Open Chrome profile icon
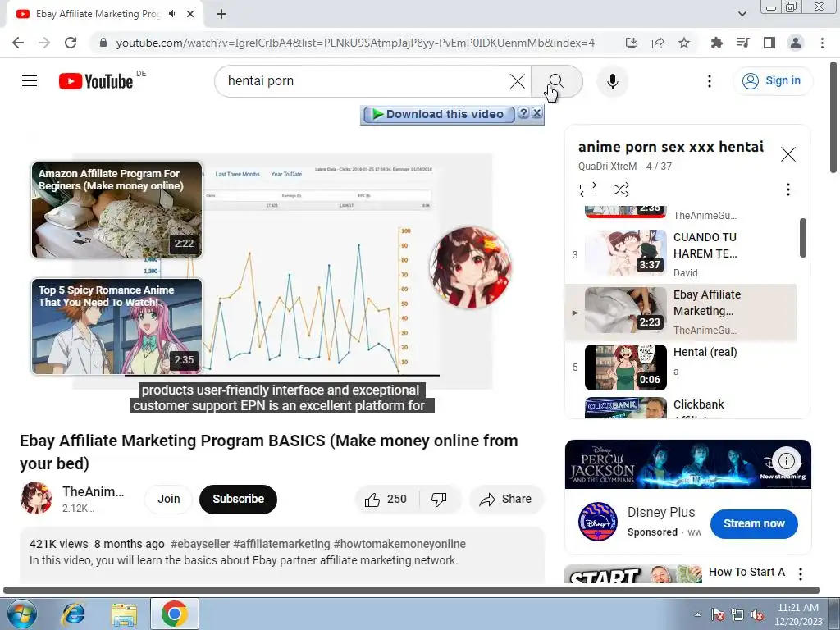This screenshot has height=630, width=840. pyautogui.click(x=796, y=43)
